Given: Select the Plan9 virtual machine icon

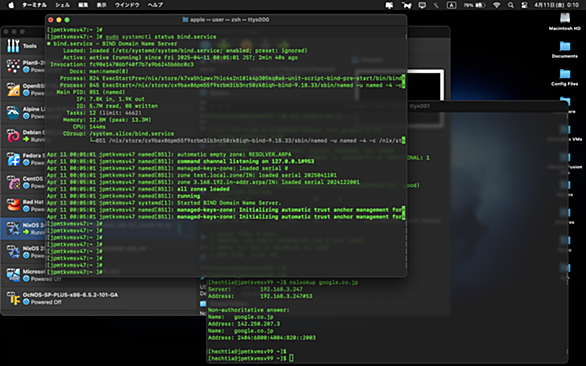Looking at the screenshot, I should (x=13, y=66).
